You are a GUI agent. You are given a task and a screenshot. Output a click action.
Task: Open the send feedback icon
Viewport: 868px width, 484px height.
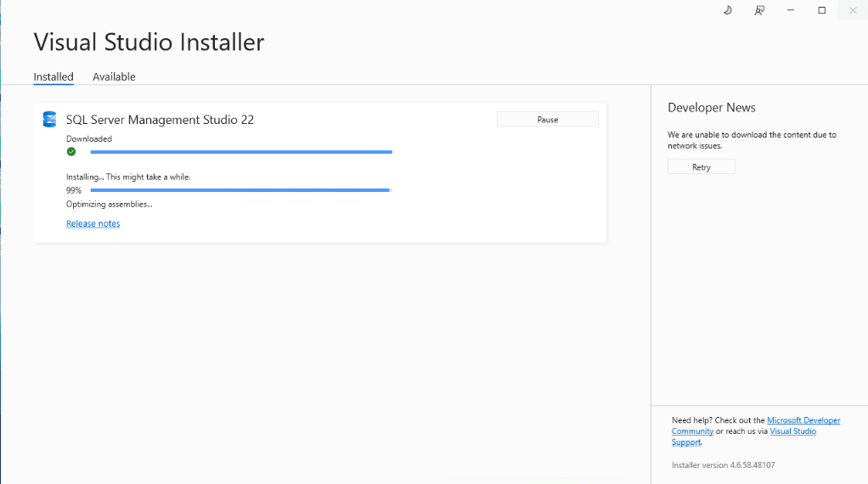(x=759, y=10)
